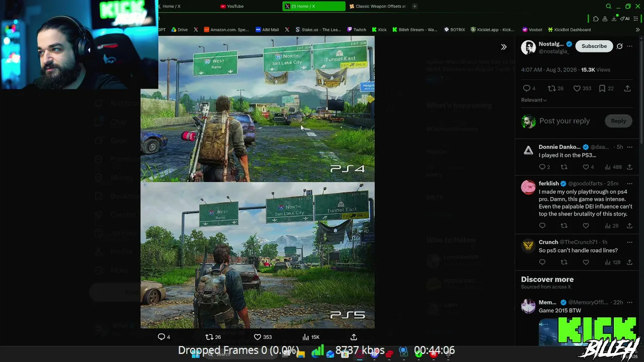The image size is (644, 362).
Task: Repost Donnie Danko's comment
Action: (564, 167)
